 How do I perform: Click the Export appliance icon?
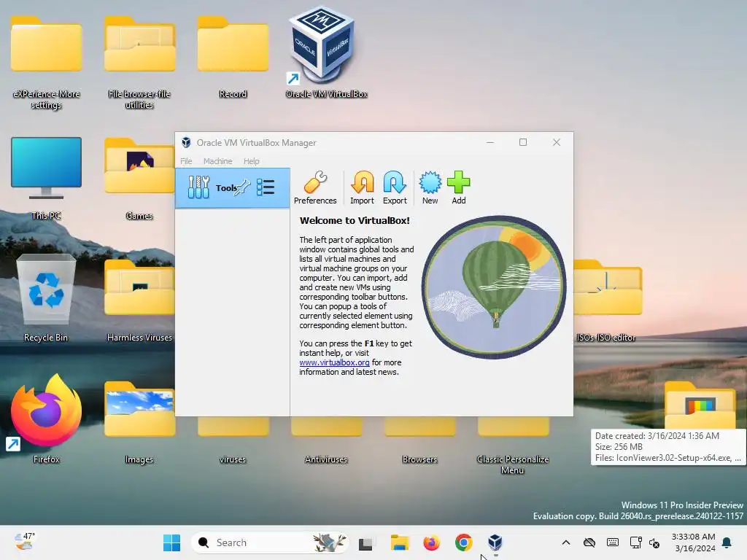[395, 187]
